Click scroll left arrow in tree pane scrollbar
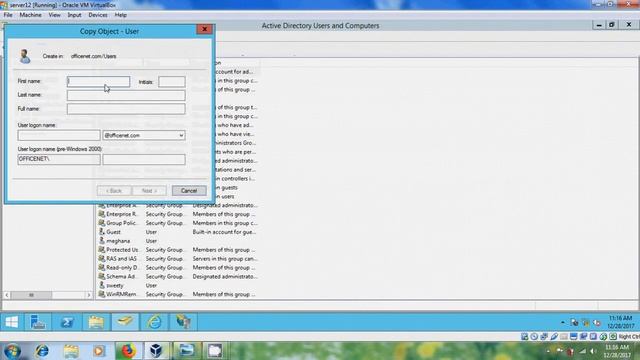The image size is (640, 360). [x=7, y=295]
